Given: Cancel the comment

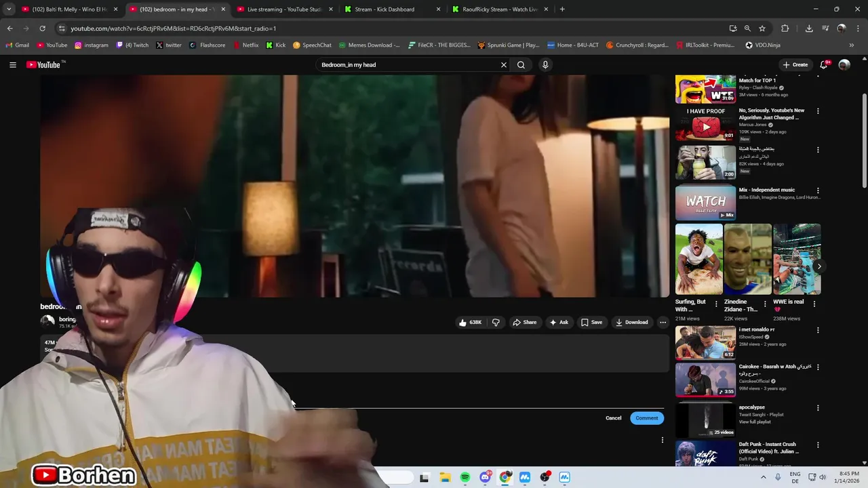Looking at the screenshot, I should (x=613, y=418).
